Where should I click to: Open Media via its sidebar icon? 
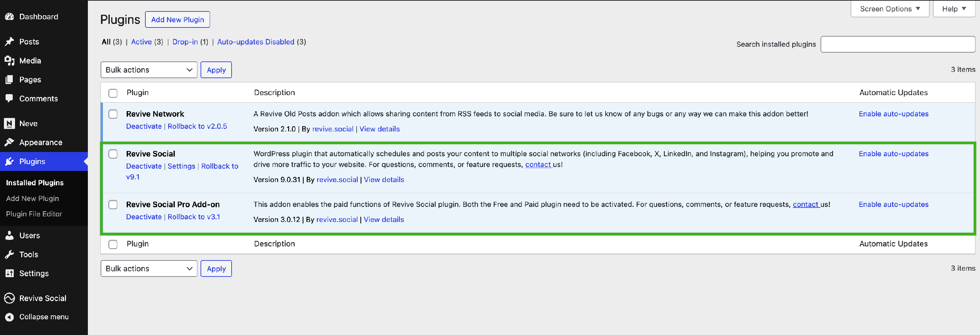click(x=9, y=60)
